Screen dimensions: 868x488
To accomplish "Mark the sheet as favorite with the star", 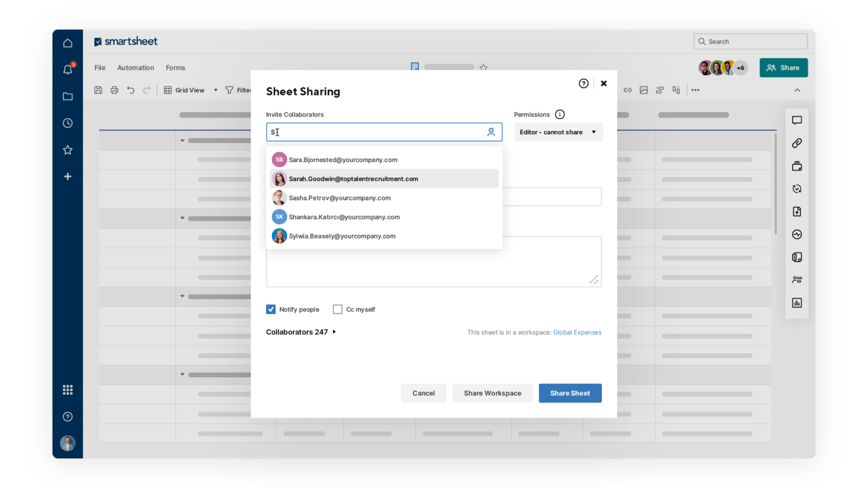I will 483,67.
